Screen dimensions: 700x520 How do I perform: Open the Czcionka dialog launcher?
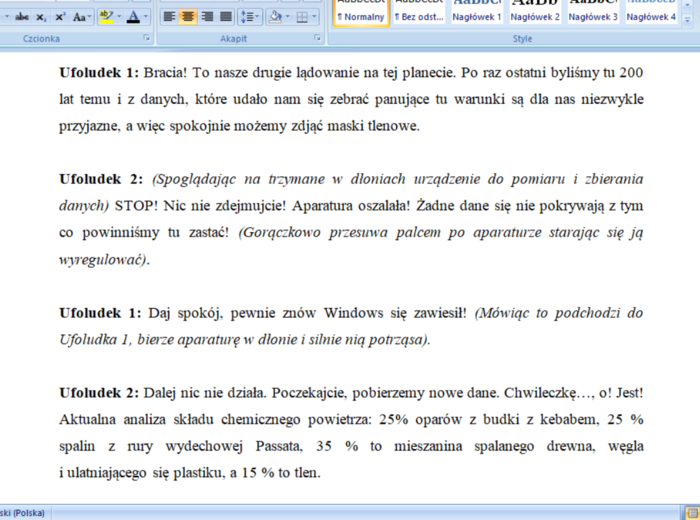click(148, 38)
